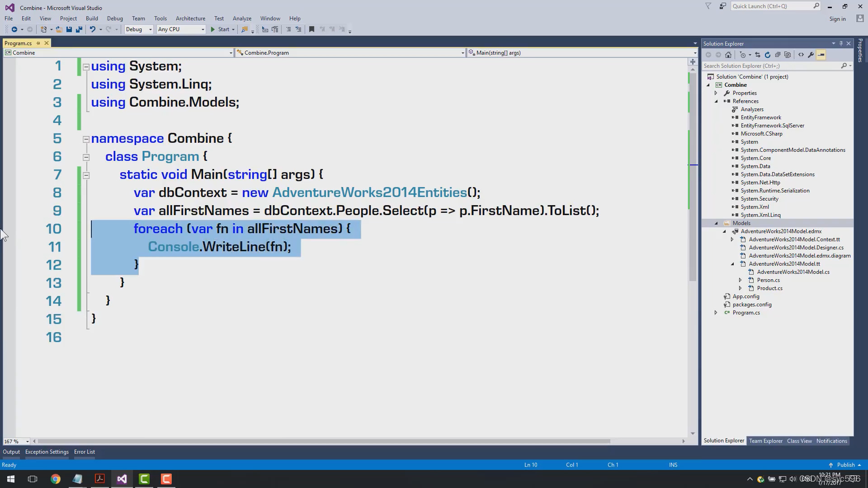Click Collapse All icon in Solution Explorer
Viewport: 868px width, 488px height.
coord(778,55)
